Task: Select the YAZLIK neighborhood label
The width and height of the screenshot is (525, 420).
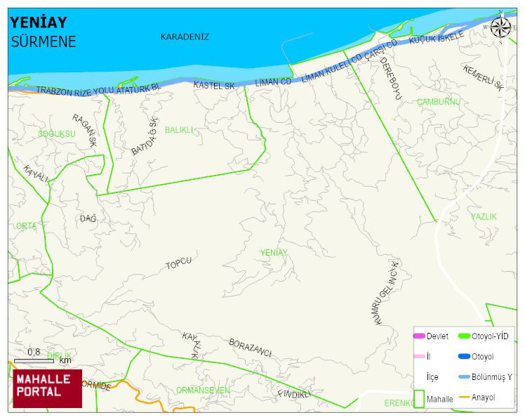Action: (x=484, y=216)
